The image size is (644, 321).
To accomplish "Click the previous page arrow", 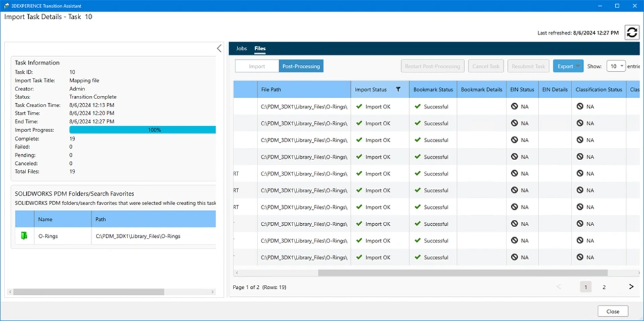I will [559, 287].
